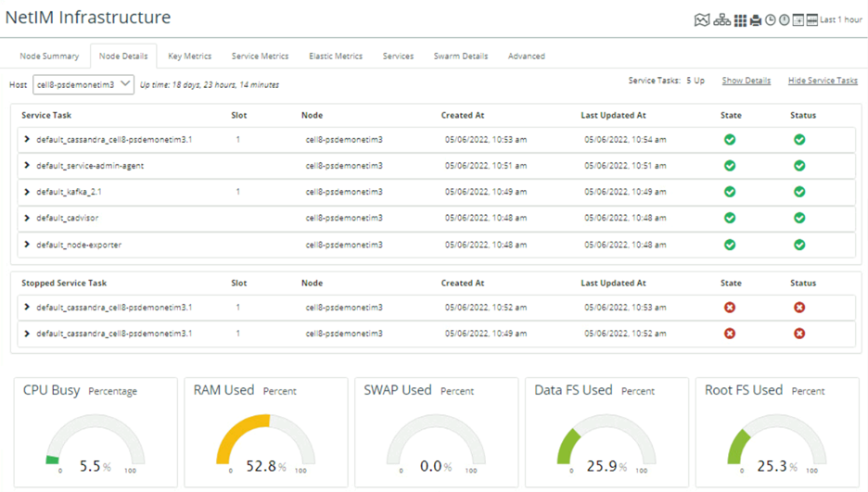Image resolution: width=868 pixels, height=492 pixels.
Task: Click State check icon of cassandra task created 10:53 am
Action: 730,139
